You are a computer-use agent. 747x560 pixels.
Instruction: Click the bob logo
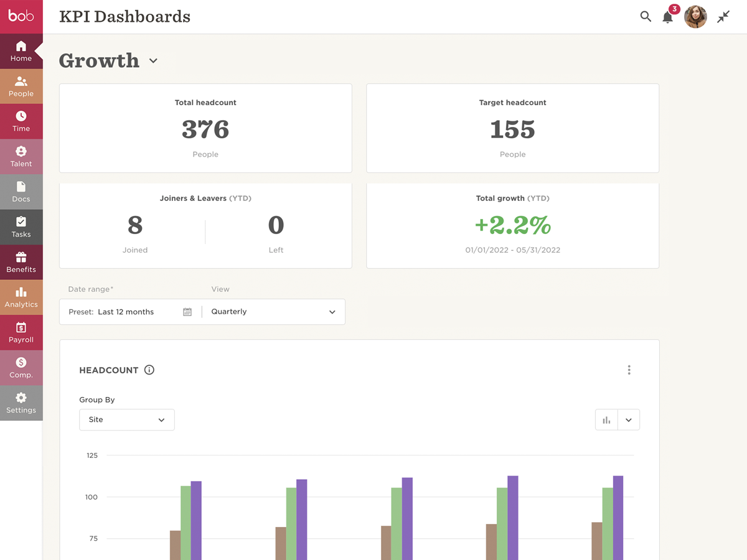click(x=21, y=16)
